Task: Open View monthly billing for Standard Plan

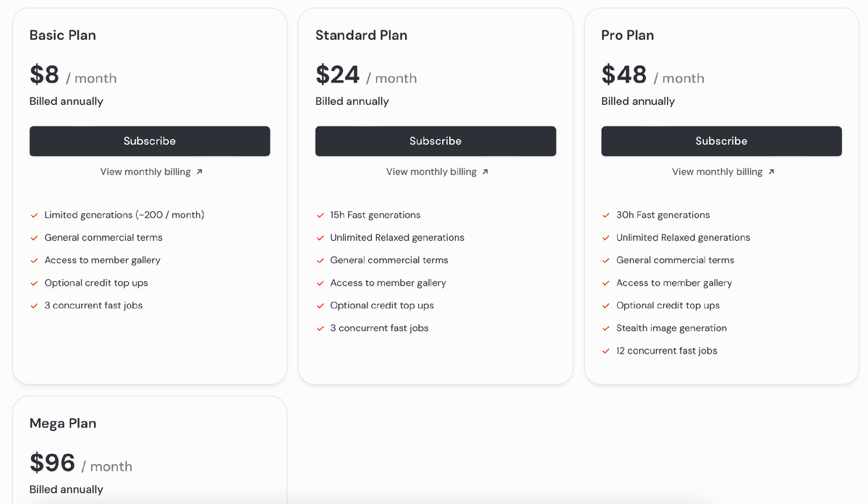Action: (431, 172)
